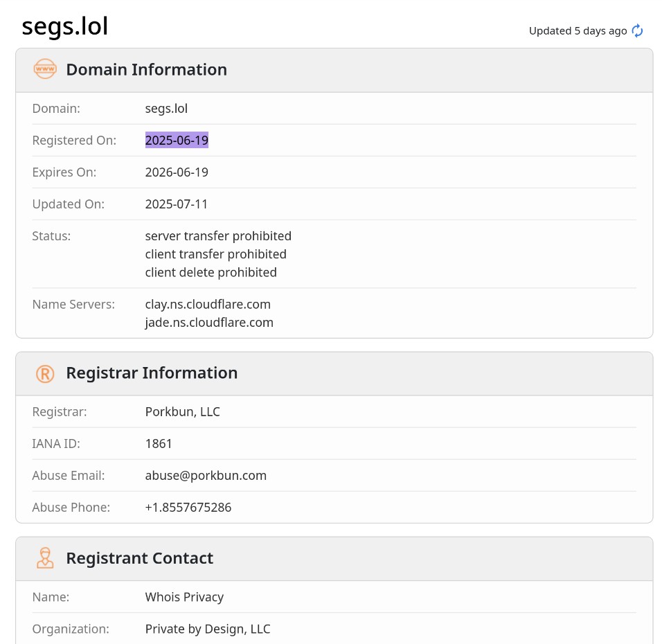Select jade.ns.cloudflare.com name server

pyautogui.click(x=209, y=323)
